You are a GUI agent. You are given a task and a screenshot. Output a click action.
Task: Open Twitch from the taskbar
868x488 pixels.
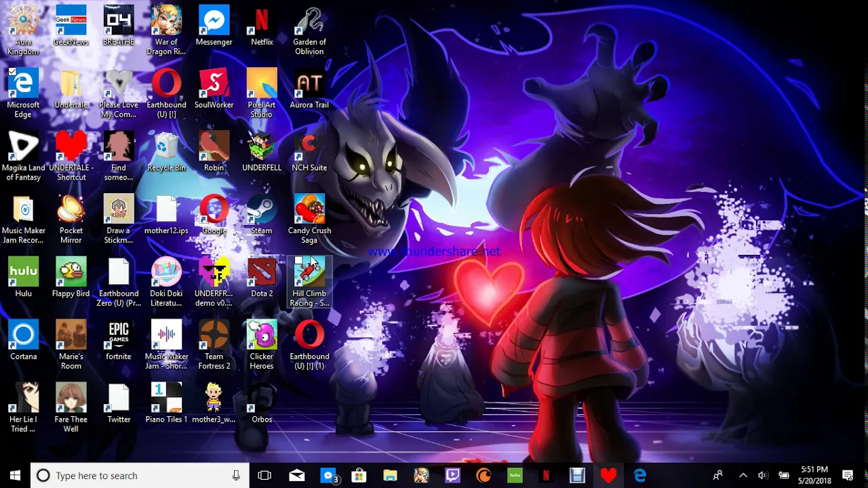(452, 476)
